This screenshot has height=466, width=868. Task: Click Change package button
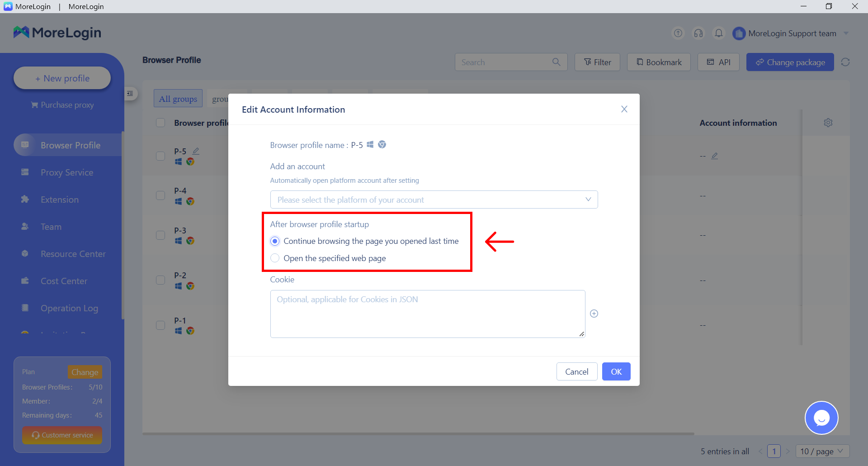(x=790, y=62)
